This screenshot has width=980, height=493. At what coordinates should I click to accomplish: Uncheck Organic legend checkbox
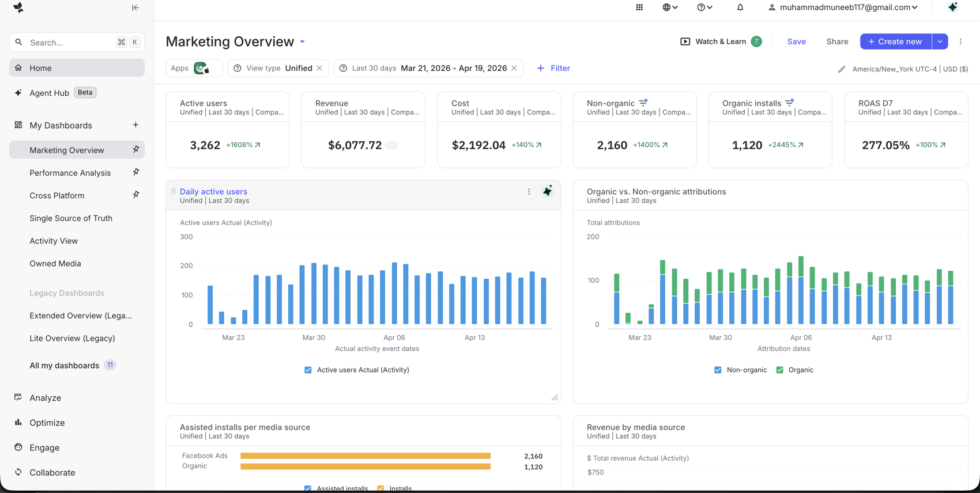click(x=779, y=370)
